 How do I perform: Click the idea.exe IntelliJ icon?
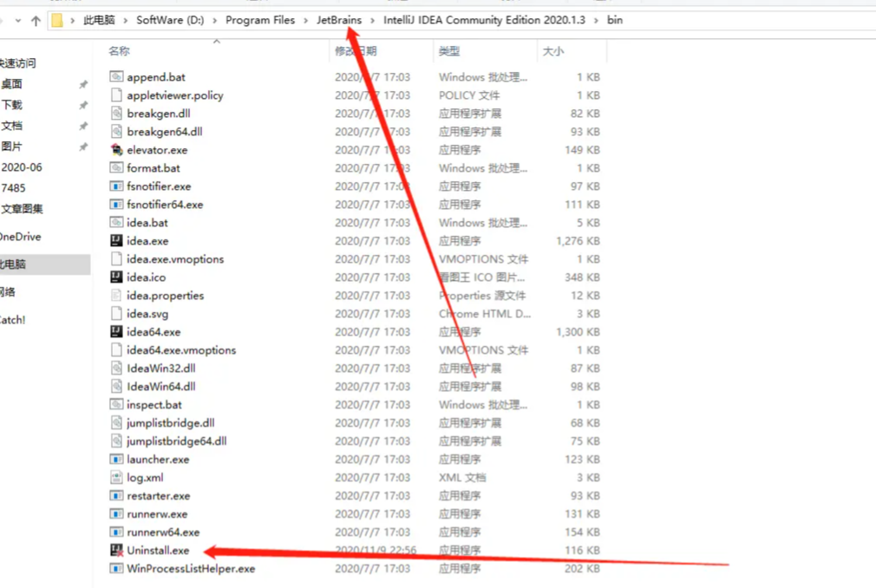pos(116,241)
